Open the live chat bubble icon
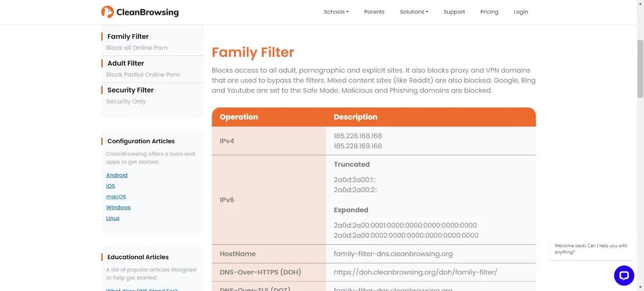This screenshot has width=644, height=291. click(624, 275)
